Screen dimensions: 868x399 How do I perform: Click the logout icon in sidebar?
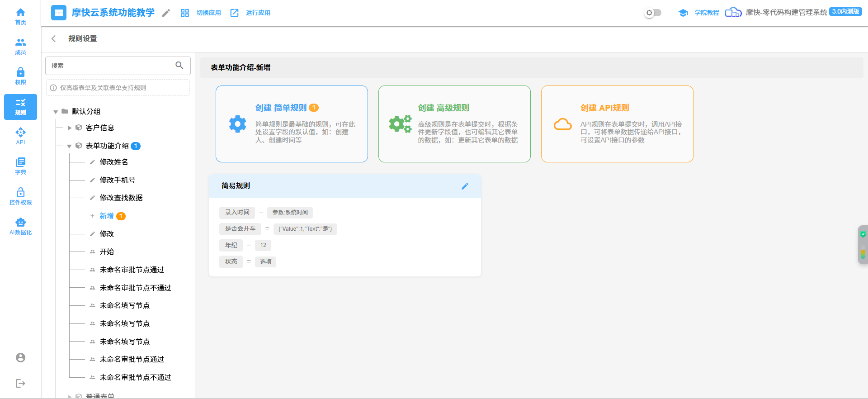coord(20,384)
